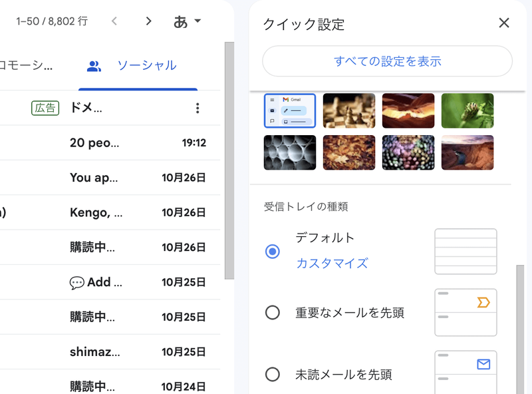
Task: Open the Add ... email with chat icon
Action: tap(110, 282)
